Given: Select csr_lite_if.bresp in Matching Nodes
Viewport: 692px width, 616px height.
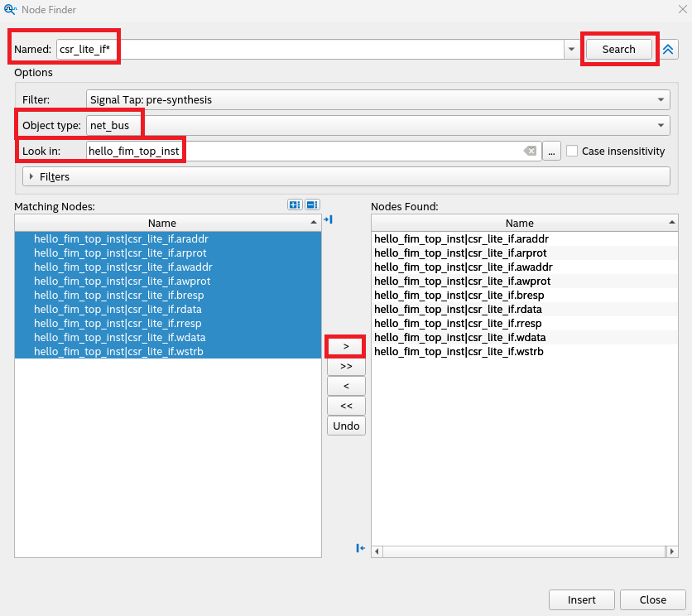Looking at the screenshot, I should tap(168, 296).
